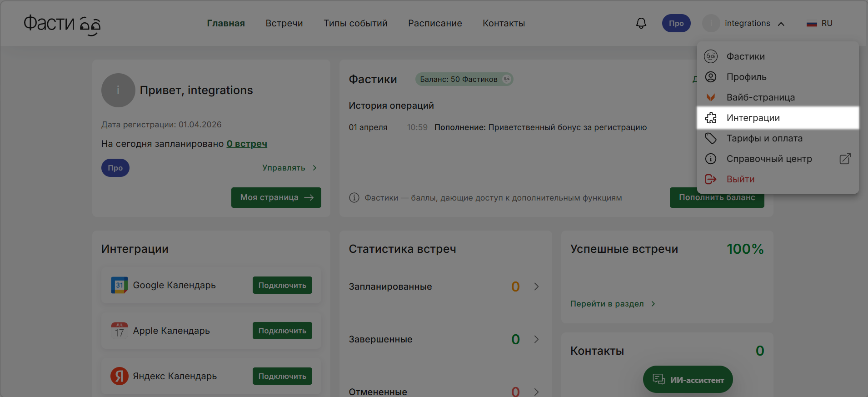The width and height of the screenshot is (868, 397).
Task: Switch to the Встречи tab
Action: 284,23
